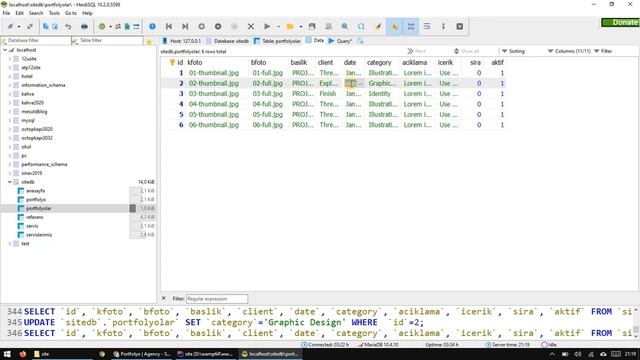Screen dimensions: 640x360
Task: Click the Execute query play icon
Action: click(267, 27)
